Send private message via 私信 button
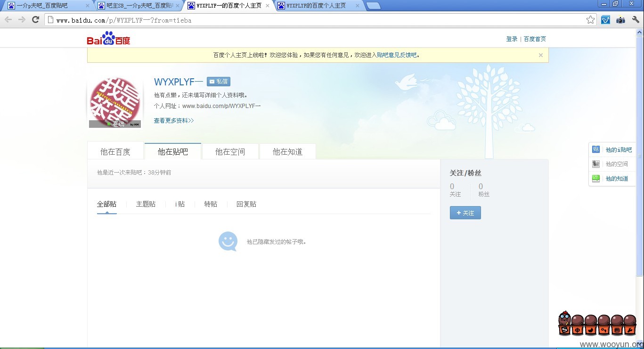Screen dimensions: 644x349 [219, 82]
